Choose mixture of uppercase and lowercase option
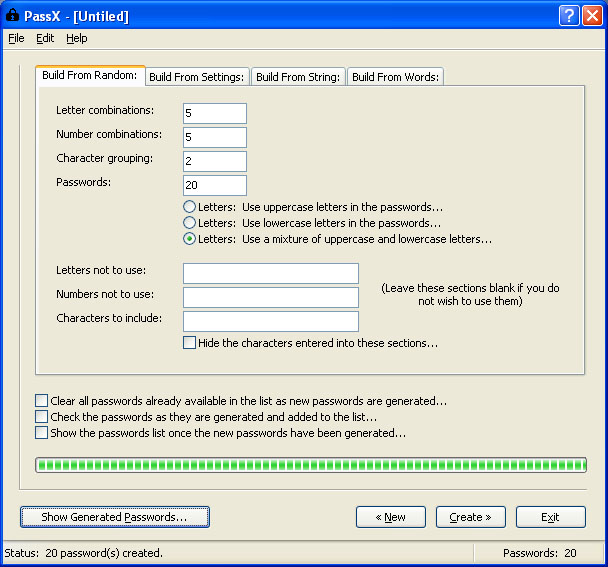Image resolution: width=608 pixels, height=567 pixels. point(189,239)
